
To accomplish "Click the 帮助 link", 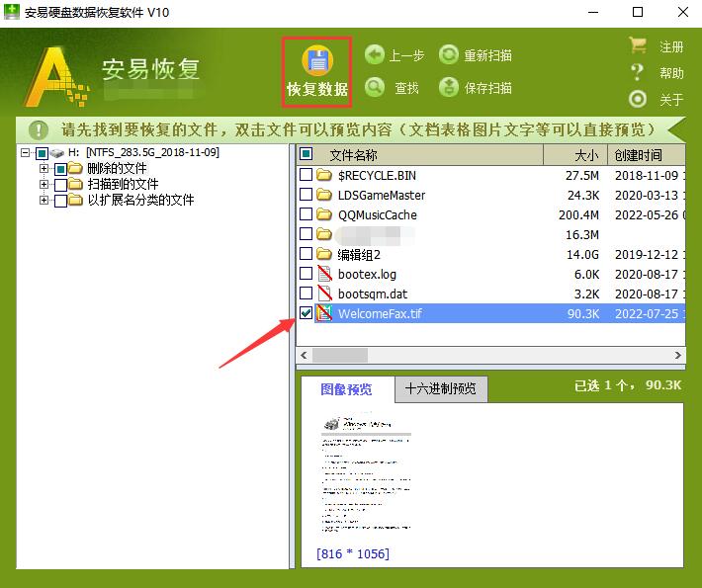I will [671, 73].
